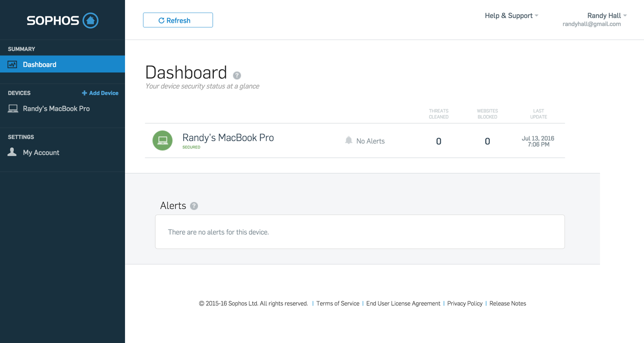This screenshot has width=644, height=343.
Task: Open the Privacy Policy link
Action: (465, 303)
